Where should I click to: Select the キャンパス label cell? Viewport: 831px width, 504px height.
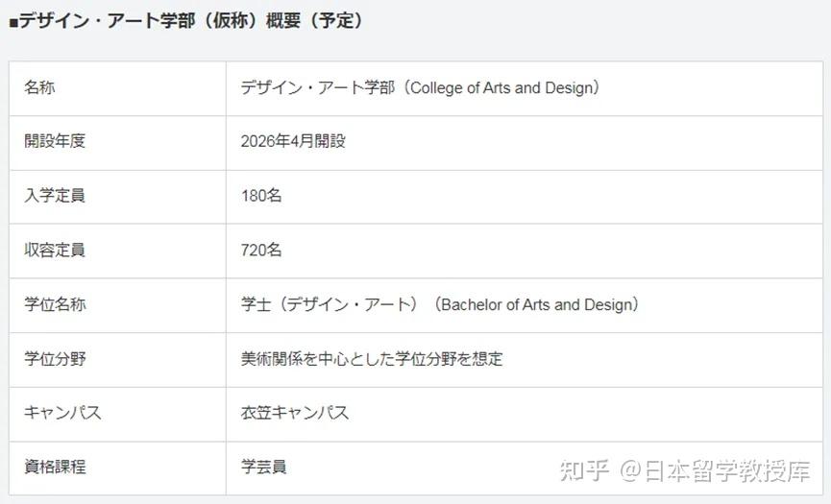point(62,413)
